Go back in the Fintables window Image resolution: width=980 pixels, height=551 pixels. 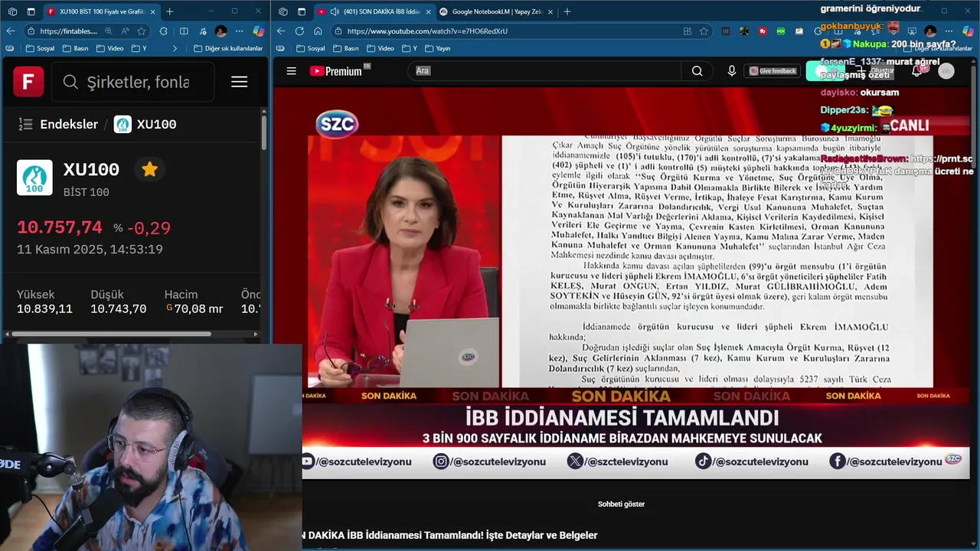coord(10,31)
